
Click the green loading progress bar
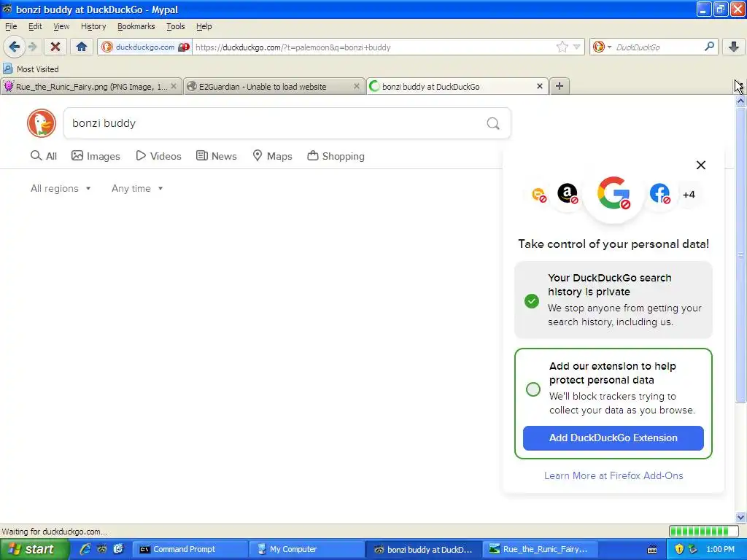(705, 531)
